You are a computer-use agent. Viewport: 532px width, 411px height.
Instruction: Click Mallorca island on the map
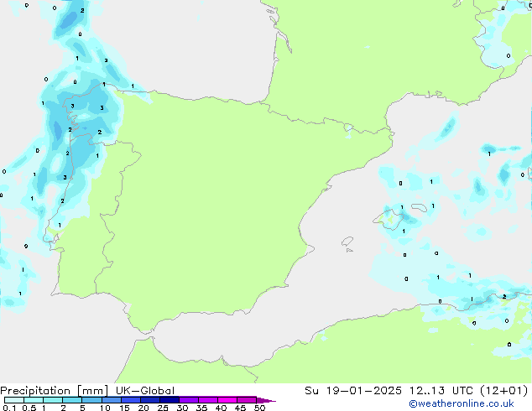[x=389, y=220]
